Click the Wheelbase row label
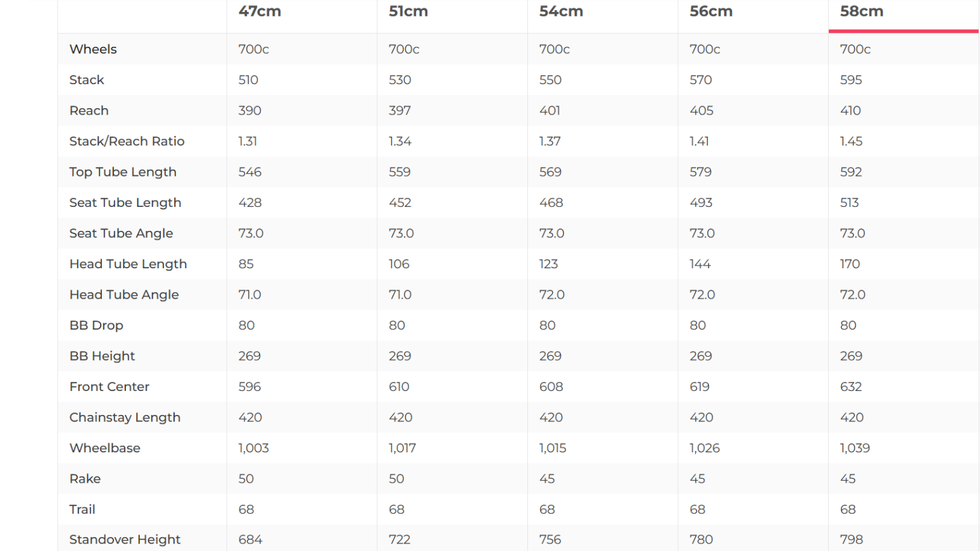980x551 pixels. (104, 448)
